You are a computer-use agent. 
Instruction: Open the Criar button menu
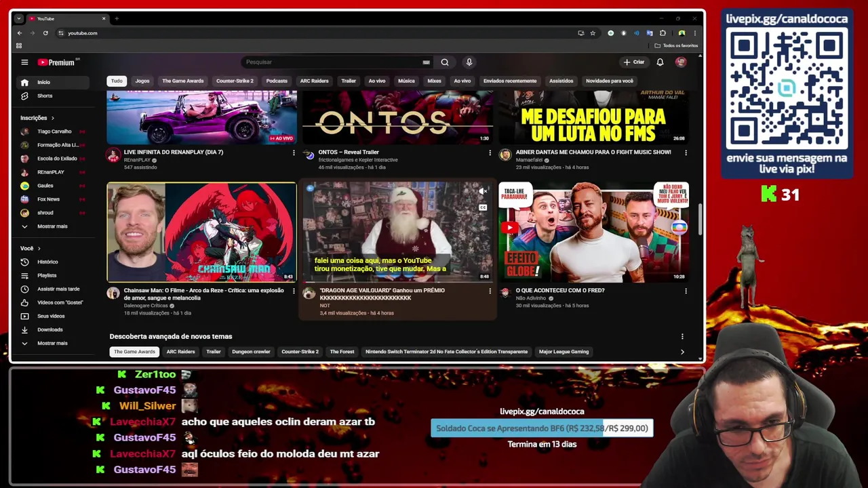coord(635,62)
